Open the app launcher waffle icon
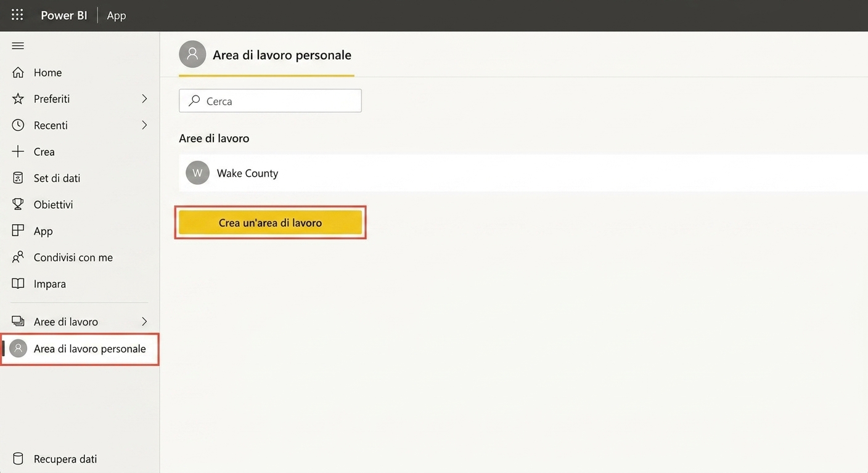 (x=17, y=15)
